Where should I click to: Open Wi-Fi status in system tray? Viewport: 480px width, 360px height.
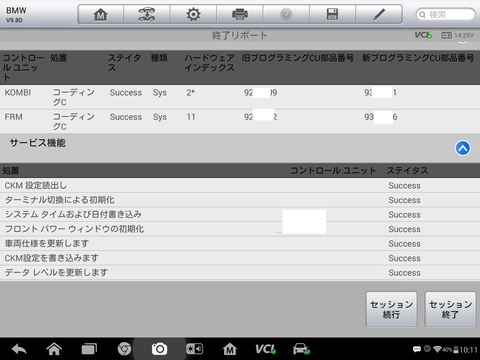(x=437, y=349)
